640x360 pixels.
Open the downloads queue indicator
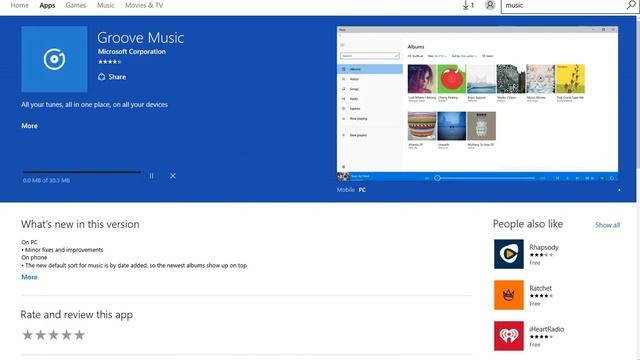468,5
